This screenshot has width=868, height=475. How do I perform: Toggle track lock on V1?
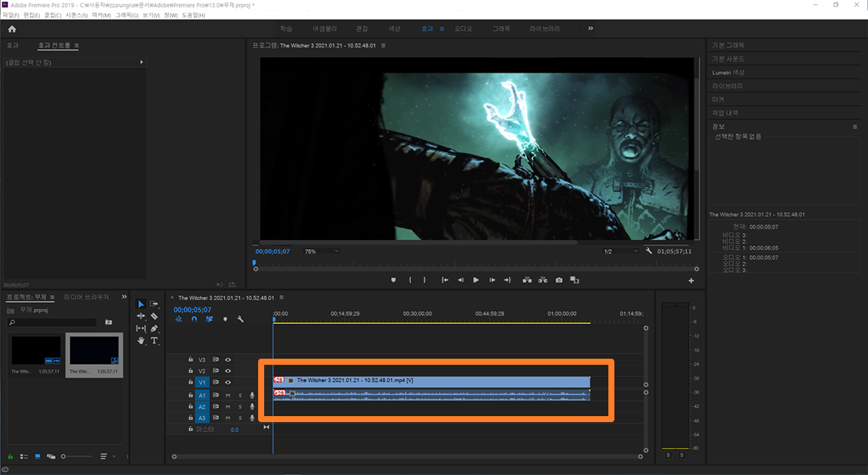click(190, 382)
